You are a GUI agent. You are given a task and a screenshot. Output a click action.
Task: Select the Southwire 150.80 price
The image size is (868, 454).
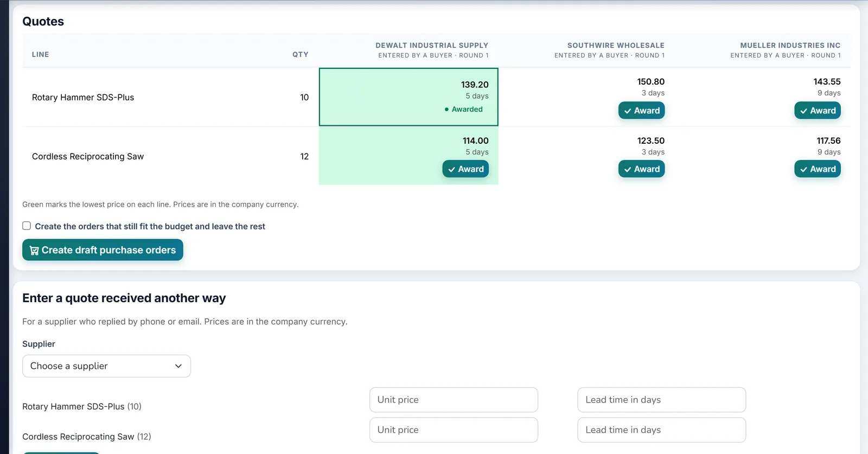651,81
